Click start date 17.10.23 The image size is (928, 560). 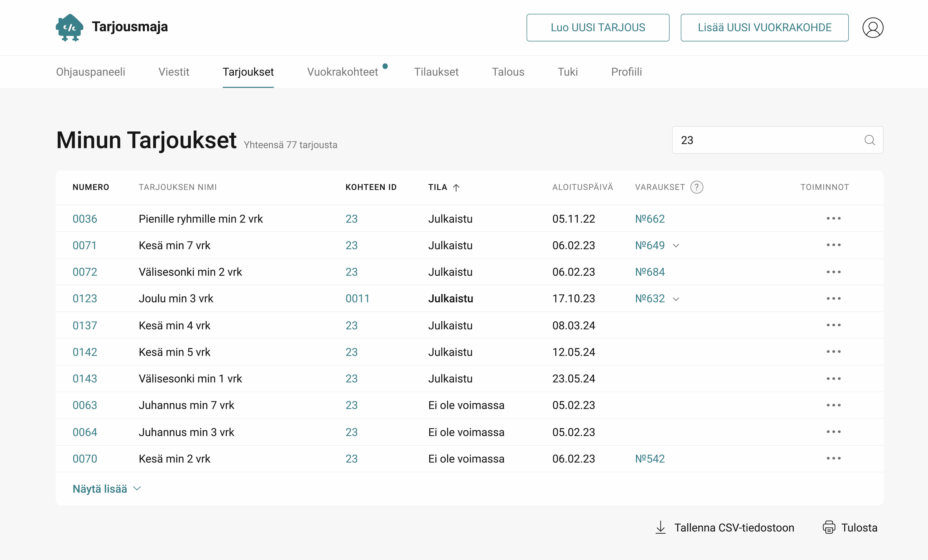pos(574,299)
